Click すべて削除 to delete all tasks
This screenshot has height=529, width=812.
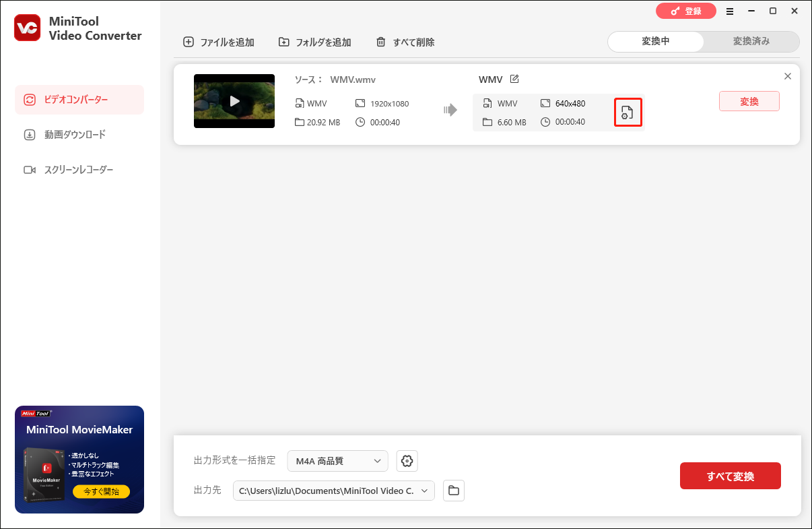(405, 42)
